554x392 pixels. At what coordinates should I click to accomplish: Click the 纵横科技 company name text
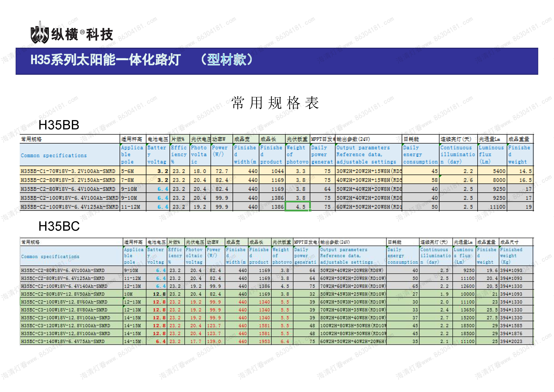82,34
